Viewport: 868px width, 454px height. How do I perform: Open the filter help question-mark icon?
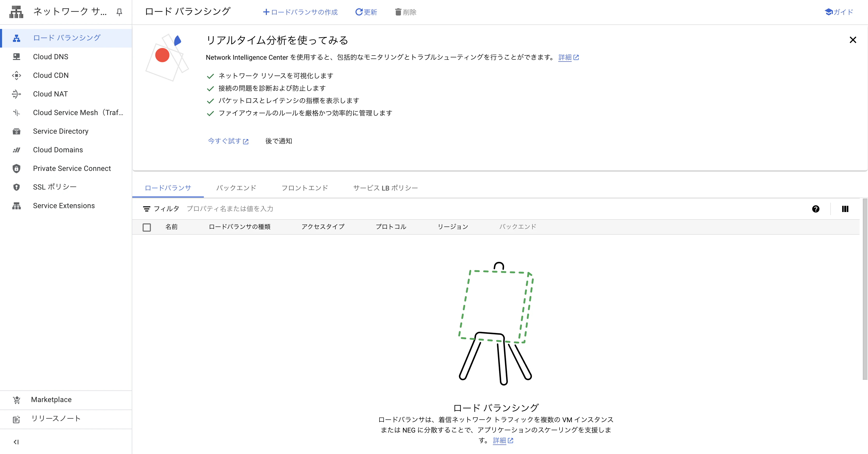(x=816, y=209)
